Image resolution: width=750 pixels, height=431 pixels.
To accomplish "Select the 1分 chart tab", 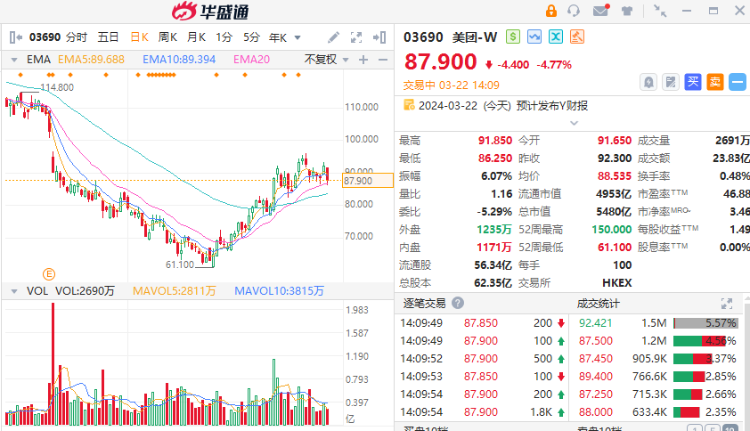I will [224, 37].
